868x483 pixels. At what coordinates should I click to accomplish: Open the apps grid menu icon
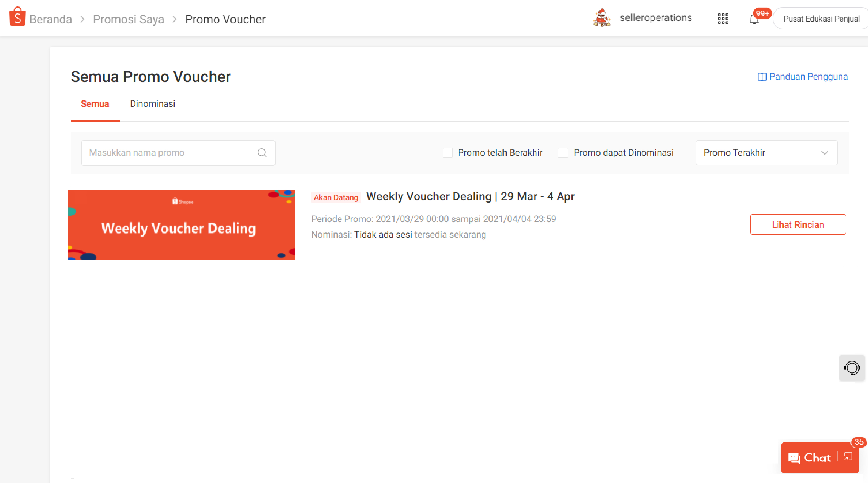tap(723, 18)
